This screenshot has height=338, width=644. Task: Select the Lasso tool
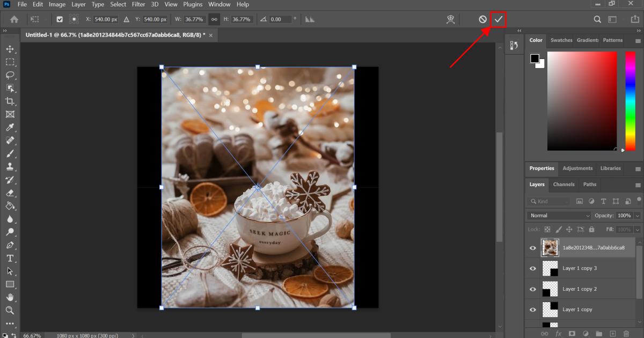coord(10,75)
